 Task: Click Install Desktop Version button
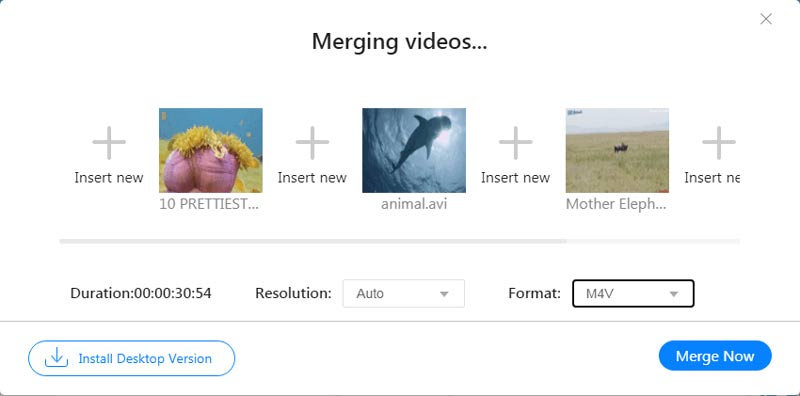132,358
